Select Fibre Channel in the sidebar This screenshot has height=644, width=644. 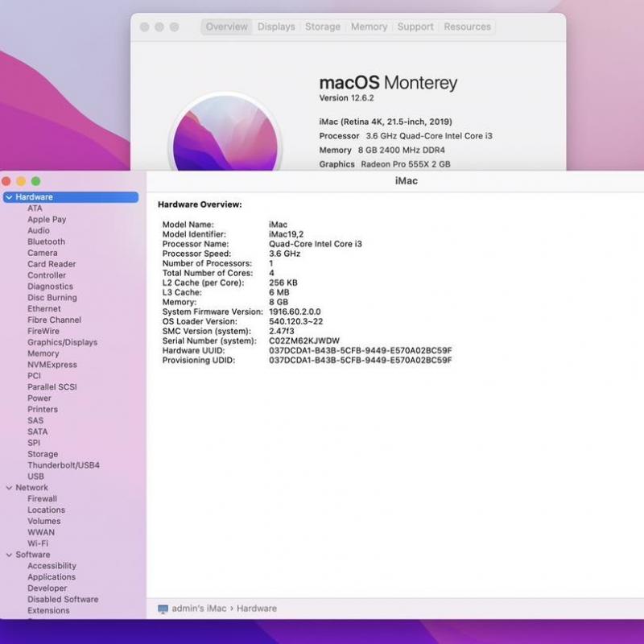tap(55, 320)
